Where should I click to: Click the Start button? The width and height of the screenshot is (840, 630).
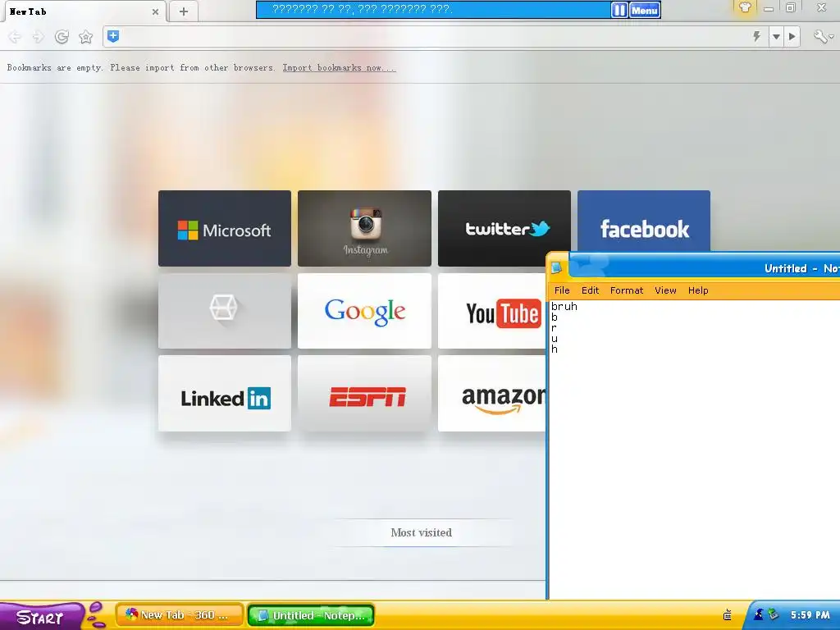coord(40,617)
